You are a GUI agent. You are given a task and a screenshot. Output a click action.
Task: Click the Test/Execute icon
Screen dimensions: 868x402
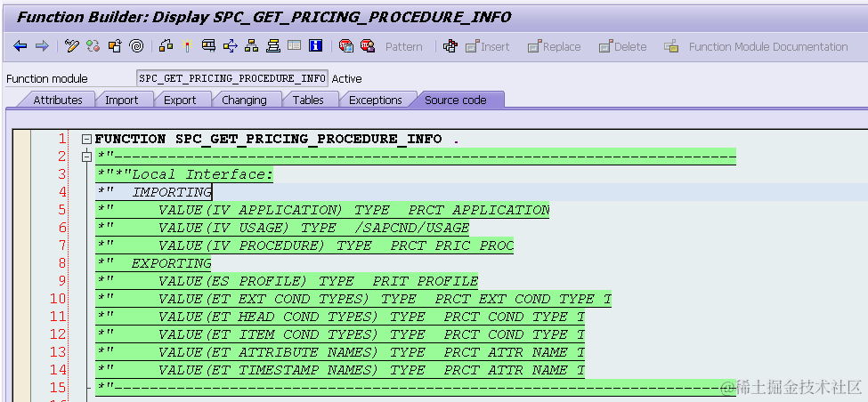click(x=208, y=46)
